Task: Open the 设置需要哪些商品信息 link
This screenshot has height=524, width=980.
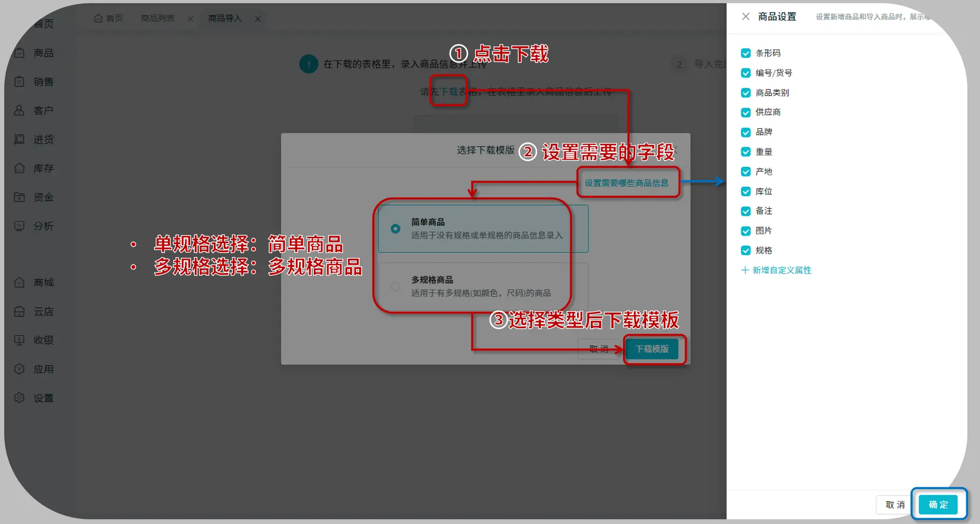Action: 627,183
